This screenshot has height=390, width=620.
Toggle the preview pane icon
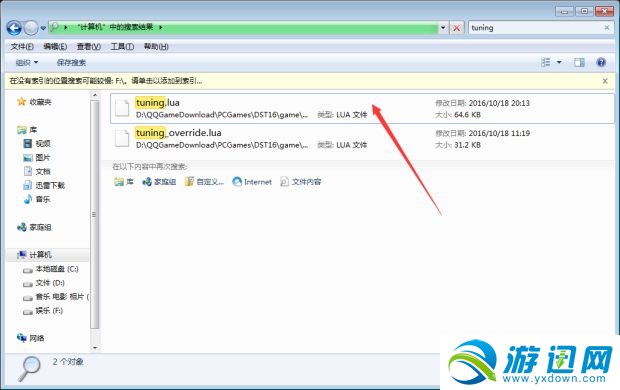point(579,62)
